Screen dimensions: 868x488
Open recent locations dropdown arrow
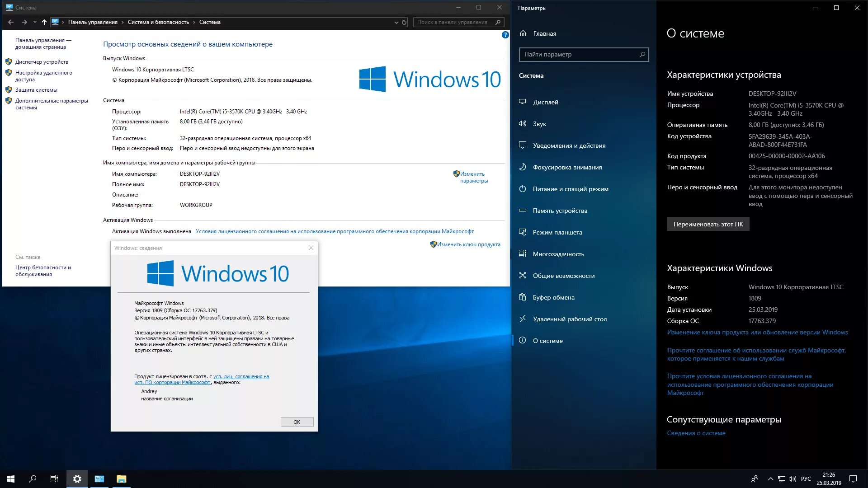pos(35,22)
